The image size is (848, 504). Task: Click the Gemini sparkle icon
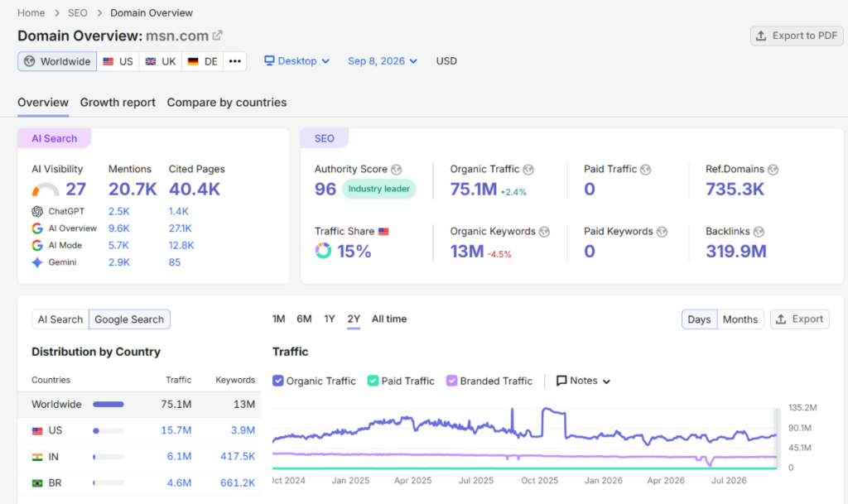point(37,262)
